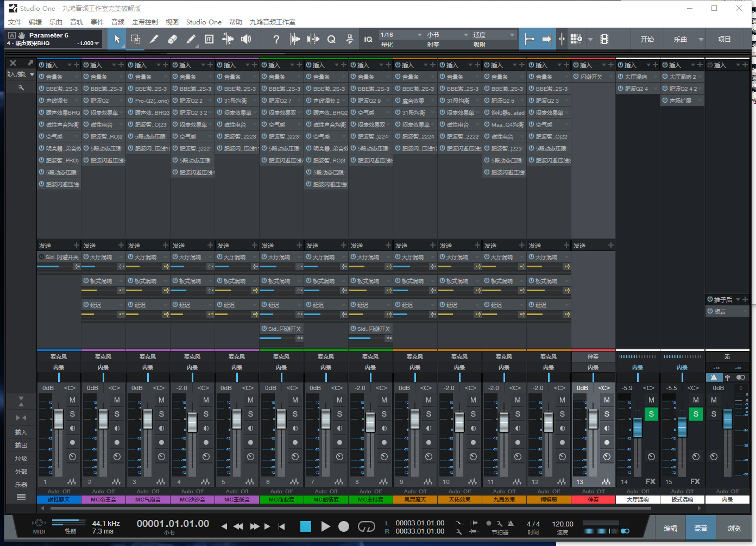The width and height of the screenshot is (756, 546).
Task: Toggle power on 闪避开关 insert
Action: point(576,77)
